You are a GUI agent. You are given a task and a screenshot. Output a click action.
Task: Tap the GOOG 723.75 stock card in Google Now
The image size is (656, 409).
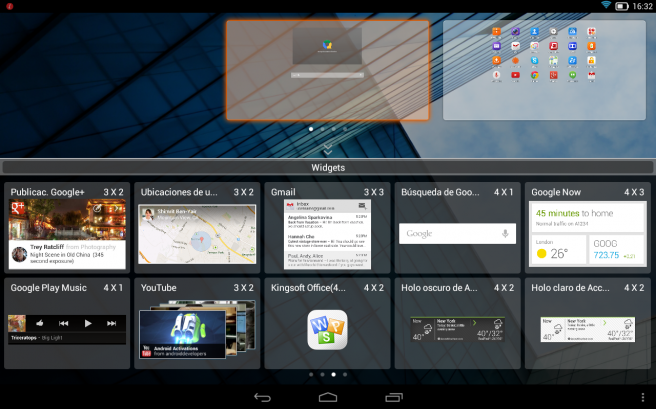[615, 250]
